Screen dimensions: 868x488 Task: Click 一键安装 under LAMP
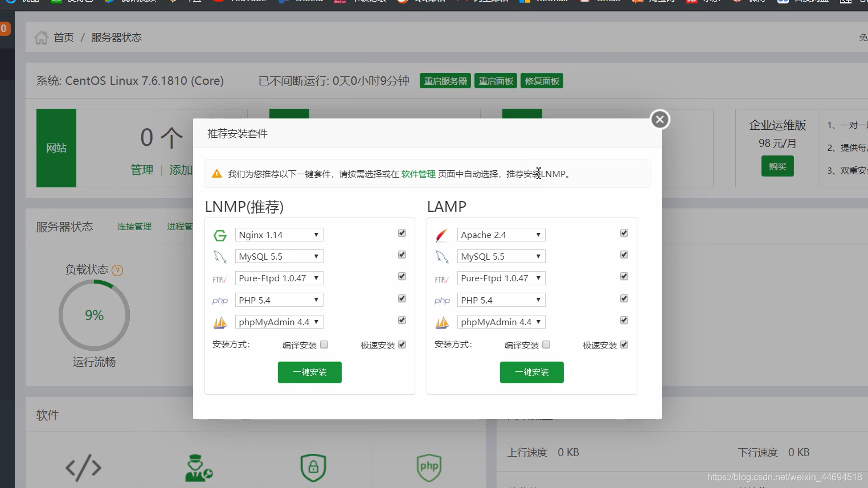(532, 372)
